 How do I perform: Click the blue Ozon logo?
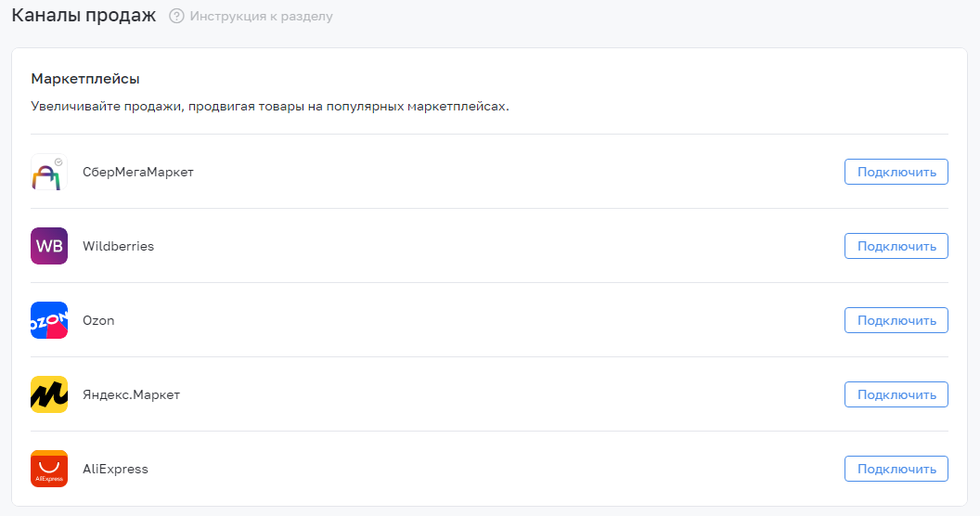point(49,320)
